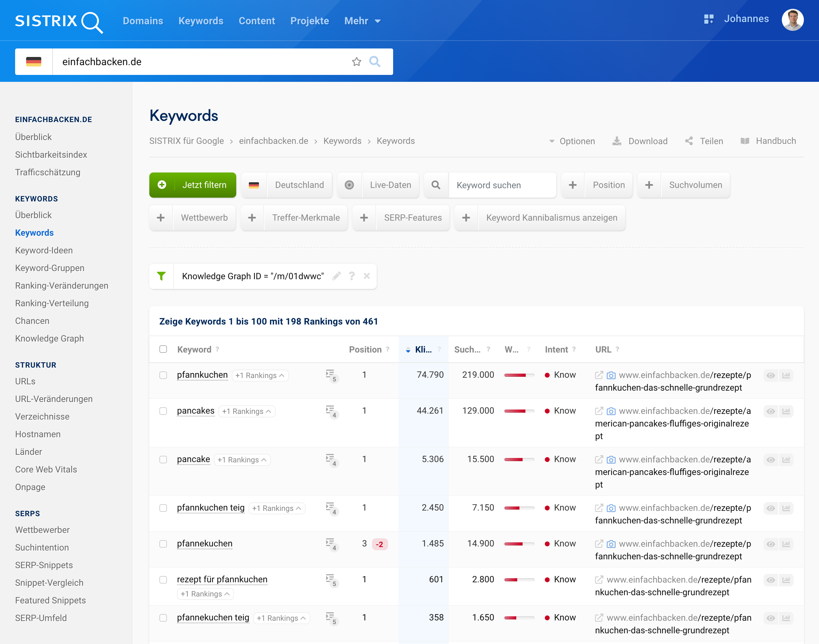Tick the select-all checkbox in table header
The image size is (819, 644).
point(163,349)
